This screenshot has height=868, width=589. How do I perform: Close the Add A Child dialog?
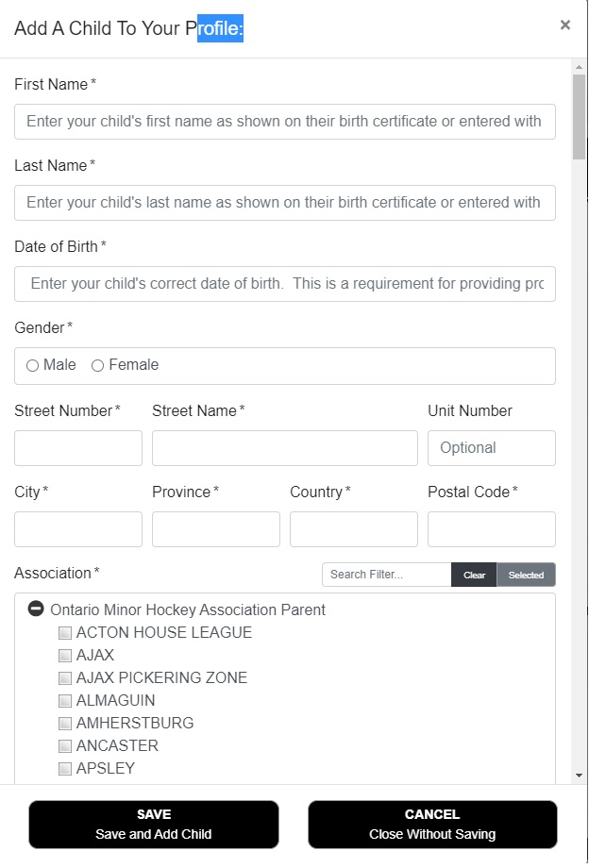pos(564,25)
